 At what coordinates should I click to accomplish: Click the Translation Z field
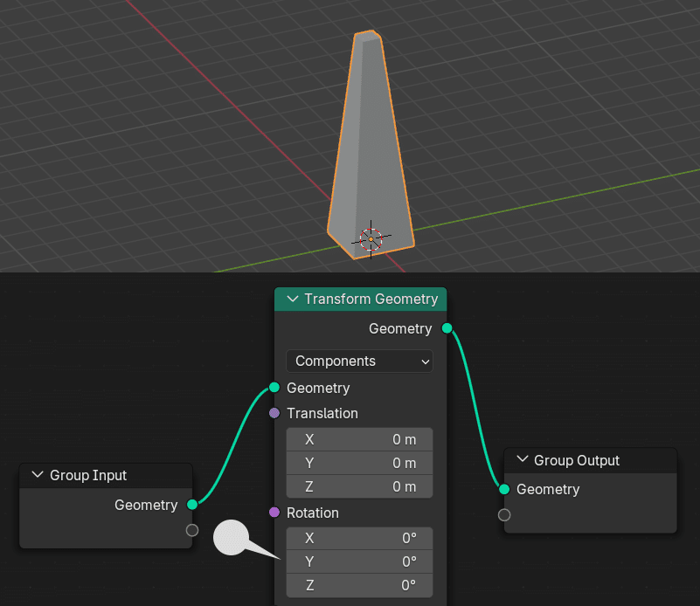click(x=359, y=486)
